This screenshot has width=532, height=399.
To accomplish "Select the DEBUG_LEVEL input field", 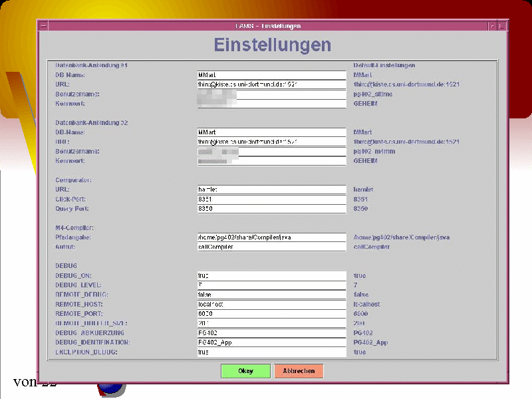I will pos(271,285).
